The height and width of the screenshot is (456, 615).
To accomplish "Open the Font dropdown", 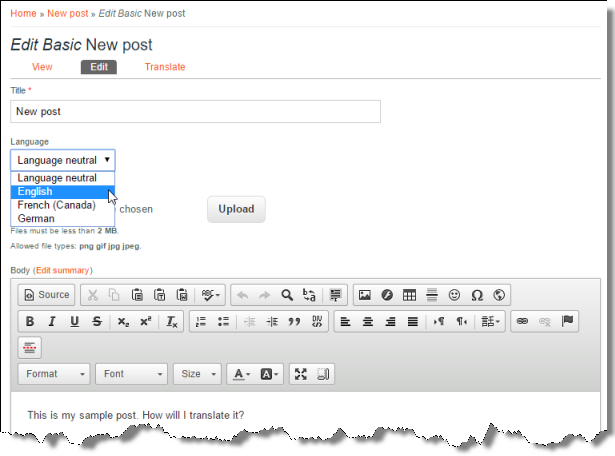I will (131, 374).
